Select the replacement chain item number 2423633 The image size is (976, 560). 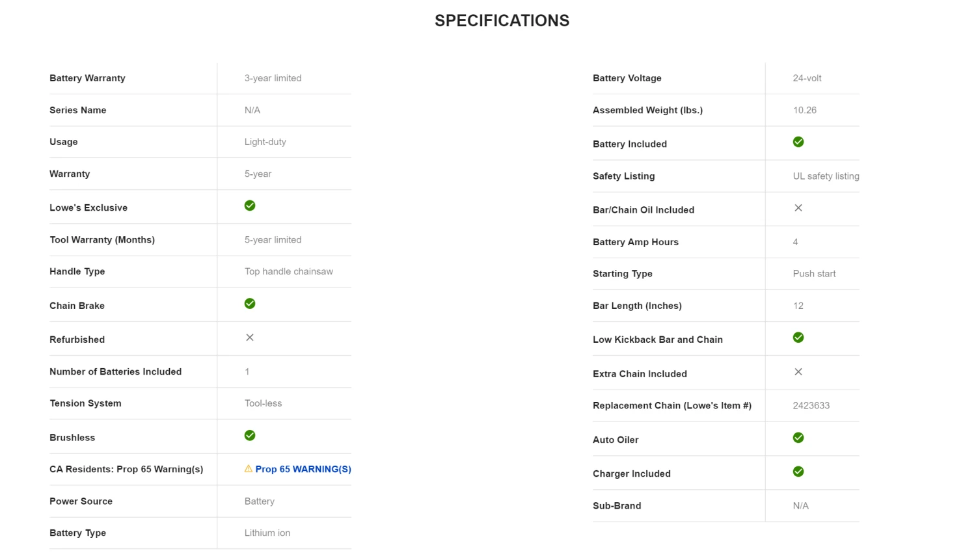(811, 405)
